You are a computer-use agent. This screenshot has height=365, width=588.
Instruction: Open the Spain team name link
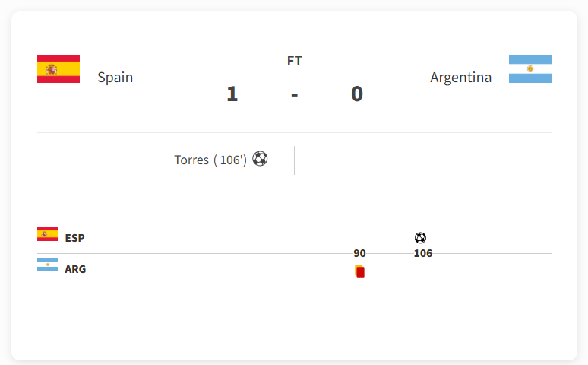115,78
